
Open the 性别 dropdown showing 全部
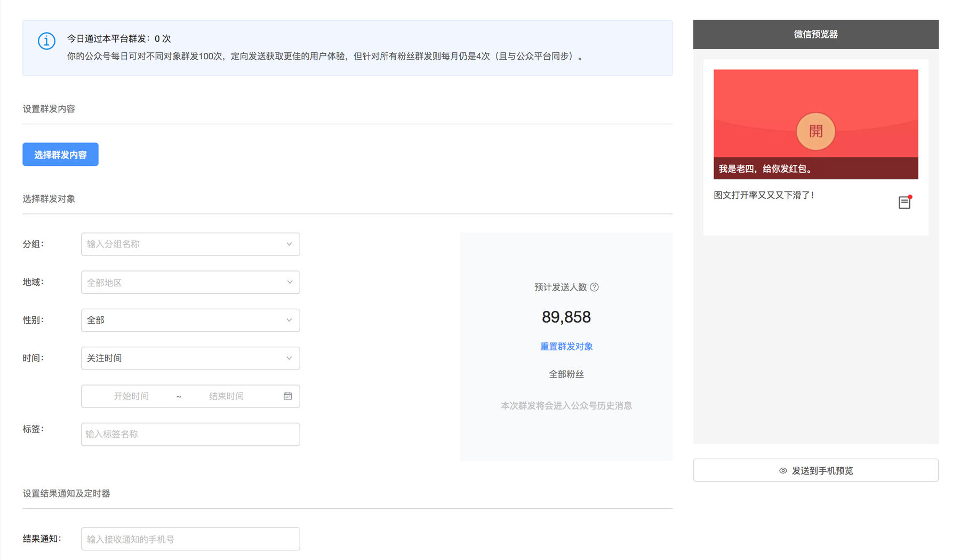tap(190, 320)
